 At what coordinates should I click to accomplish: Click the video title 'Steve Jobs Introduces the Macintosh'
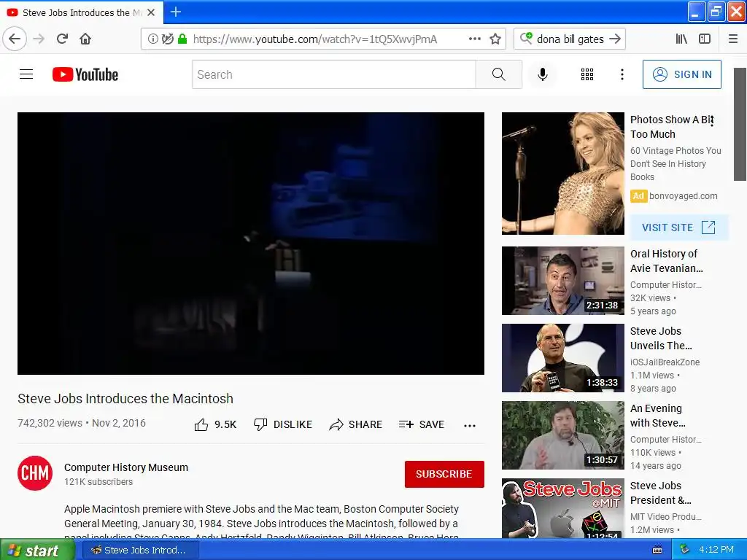click(125, 398)
